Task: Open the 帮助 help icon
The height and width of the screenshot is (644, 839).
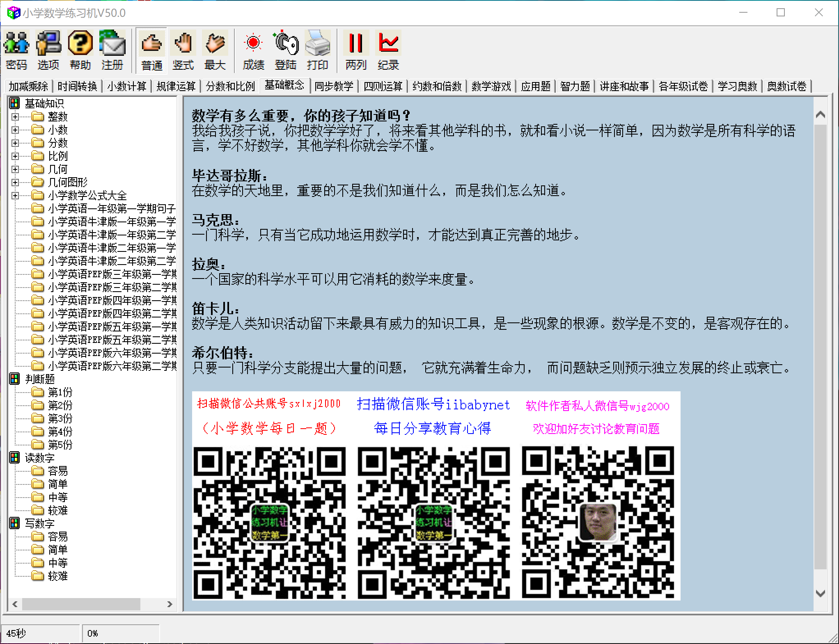Action: click(80, 50)
